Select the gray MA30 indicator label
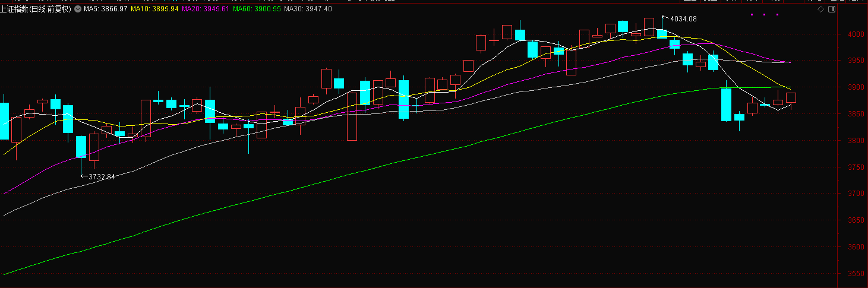 pos(308,10)
